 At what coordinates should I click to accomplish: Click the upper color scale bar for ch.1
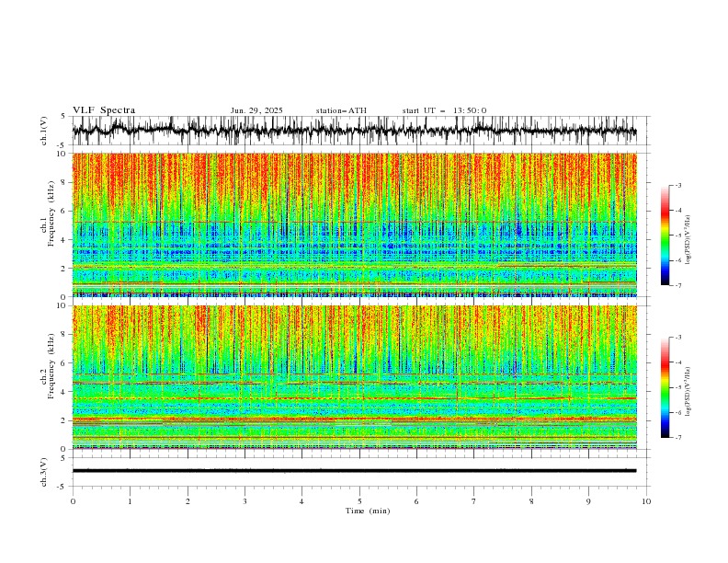click(665, 236)
